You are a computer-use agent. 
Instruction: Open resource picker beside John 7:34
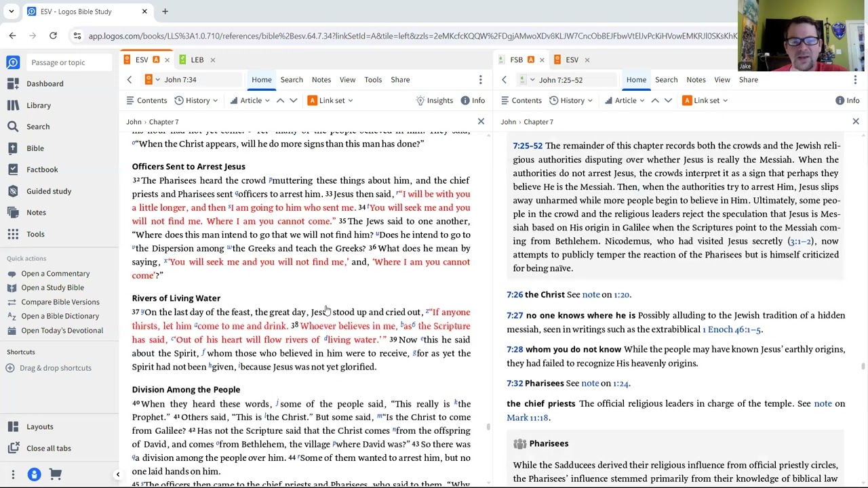coord(152,80)
